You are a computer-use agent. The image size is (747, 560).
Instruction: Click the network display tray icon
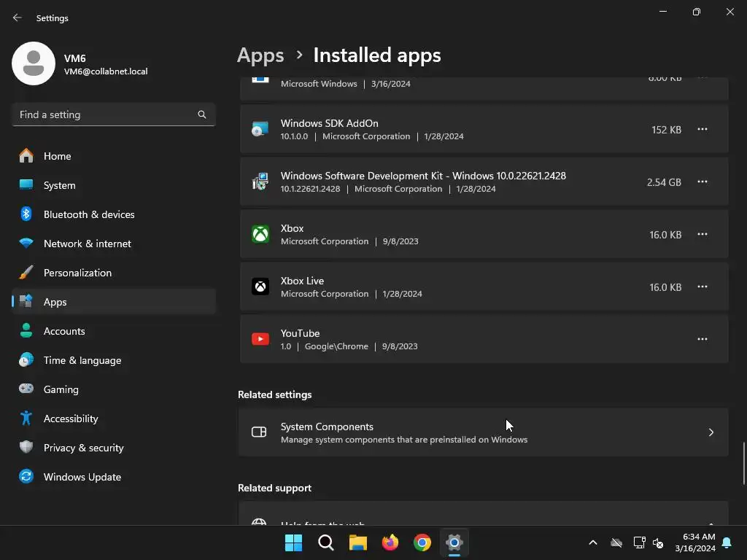639,542
